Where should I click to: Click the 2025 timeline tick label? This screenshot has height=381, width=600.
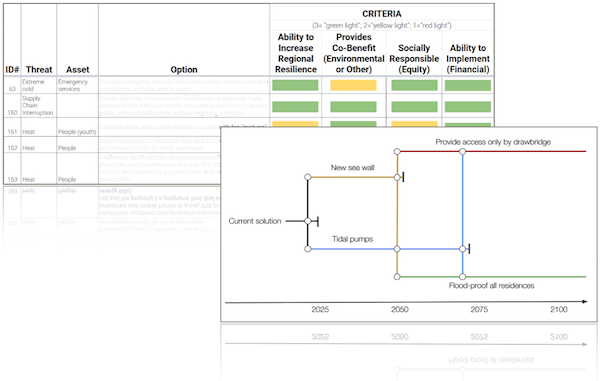tap(320, 309)
